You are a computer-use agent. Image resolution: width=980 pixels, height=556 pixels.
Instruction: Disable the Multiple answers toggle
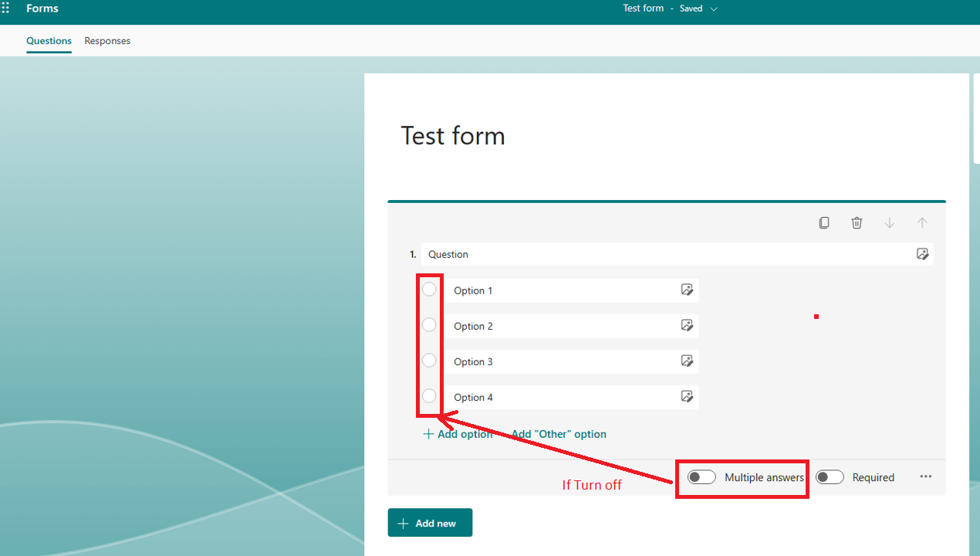tap(701, 476)
